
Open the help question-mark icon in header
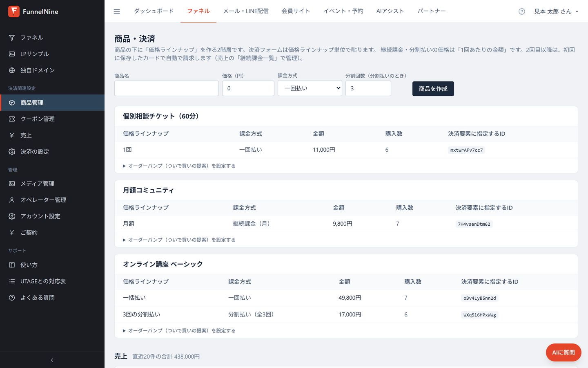(x=522, y=11)
